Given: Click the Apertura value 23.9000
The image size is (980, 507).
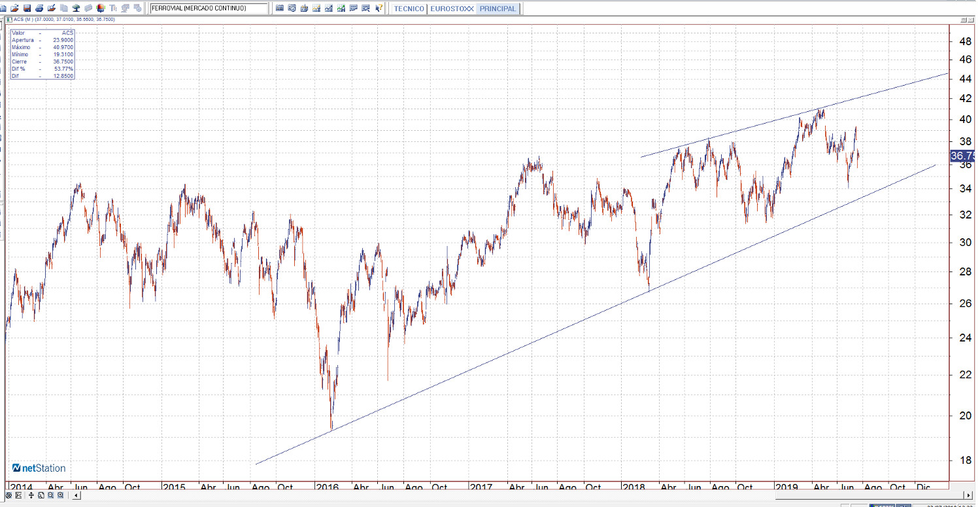Looking at the screenshot, I should (x=63, y=41).
